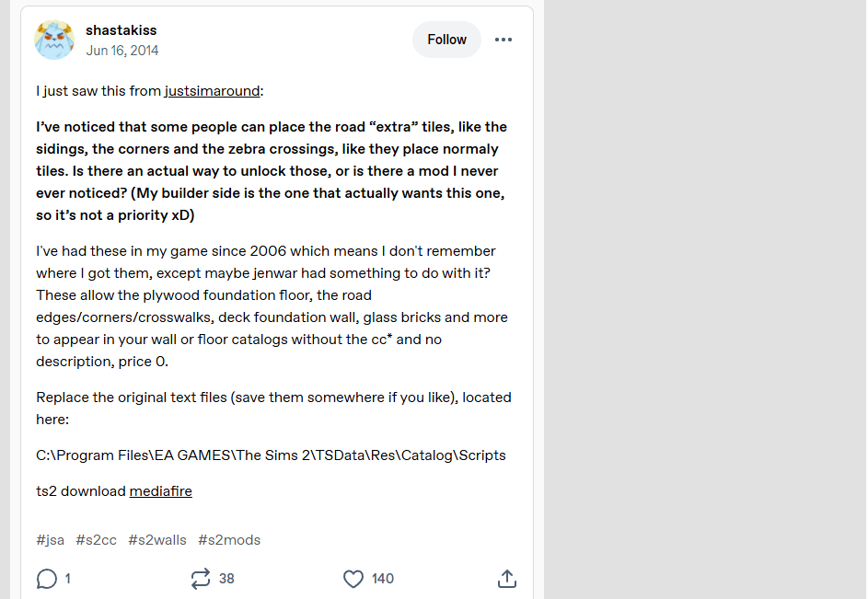This screenshot has height=599, width=868.
Task: Follow the shastakiss blog
Action: (446, 40)
